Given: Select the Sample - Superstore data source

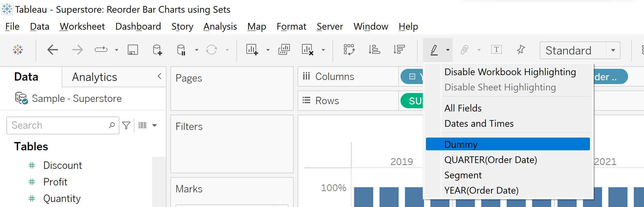Looking at the screenshot, I should pyautogui.click(x=68, y=98).
